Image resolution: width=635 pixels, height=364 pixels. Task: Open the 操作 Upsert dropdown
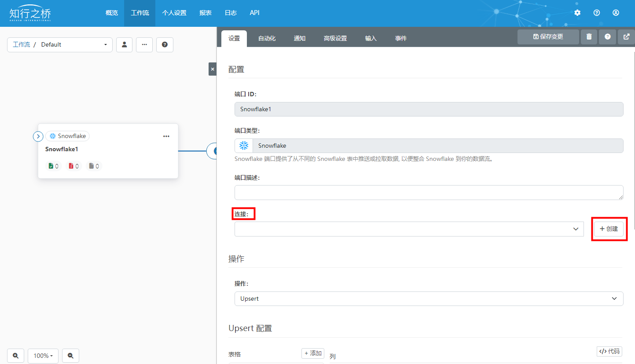coord(429,298)
